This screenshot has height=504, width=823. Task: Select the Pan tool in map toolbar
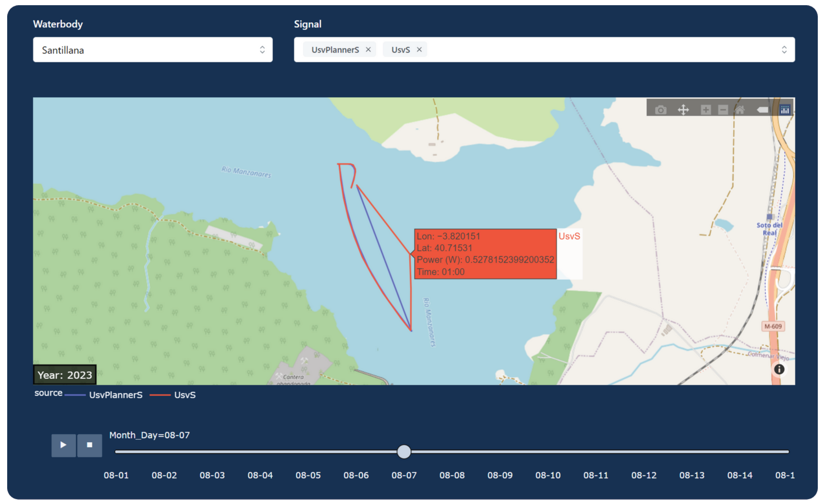pos(683,110)
